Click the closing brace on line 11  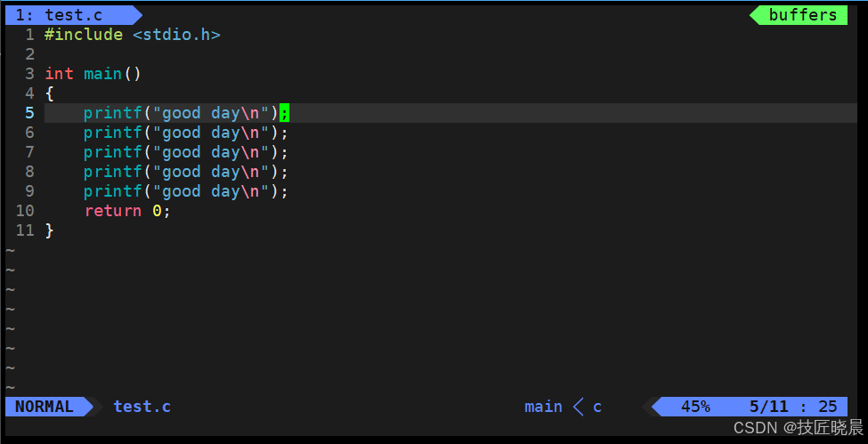click(x=49, y=230)
